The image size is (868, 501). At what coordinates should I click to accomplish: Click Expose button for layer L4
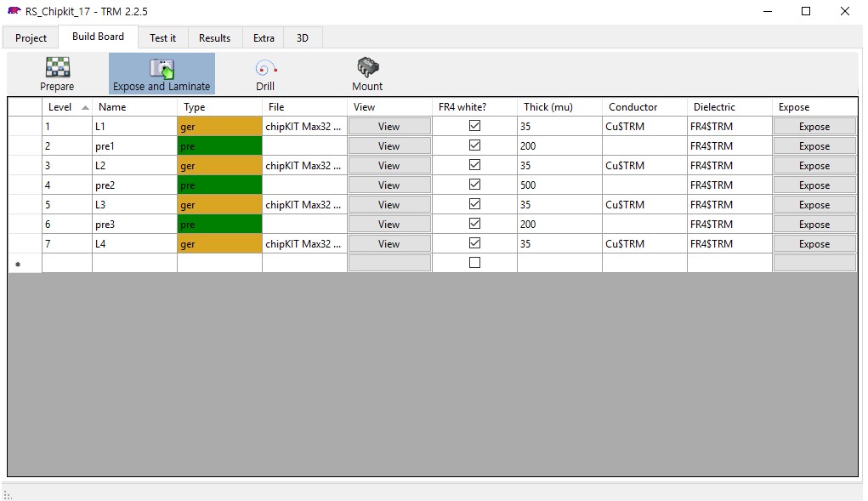point(814,244)
